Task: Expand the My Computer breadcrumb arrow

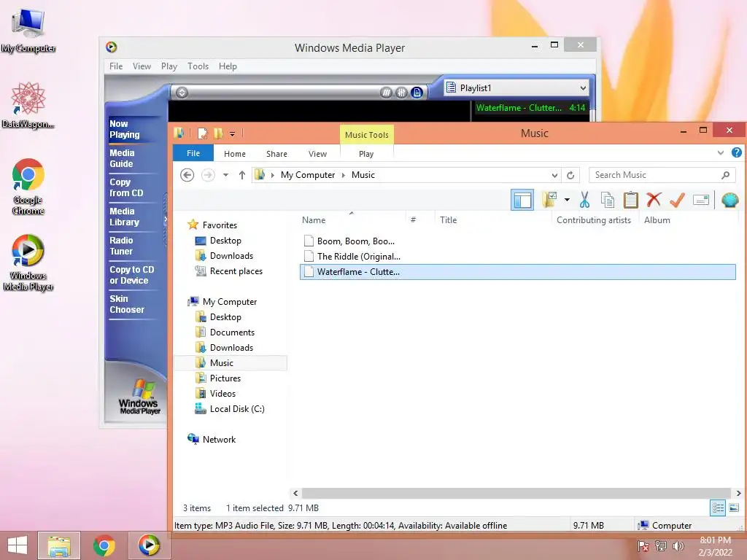Action: point(344,175)
